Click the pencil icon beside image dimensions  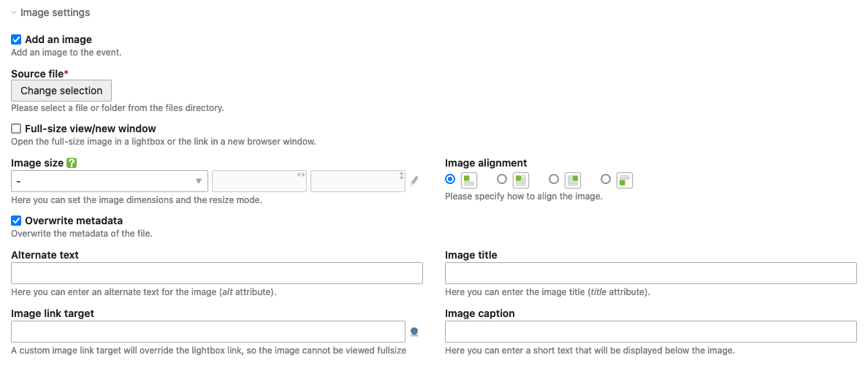(414, 181)
